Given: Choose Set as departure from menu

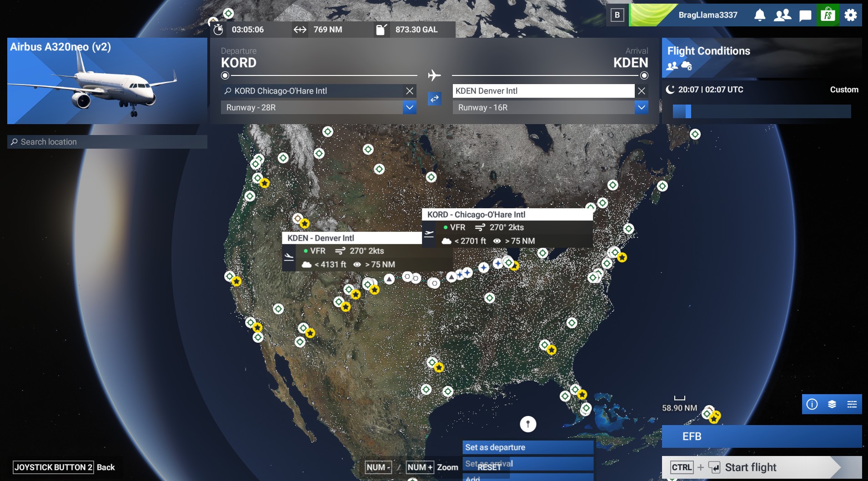Looking at the screenshot, I should point(528,447).
